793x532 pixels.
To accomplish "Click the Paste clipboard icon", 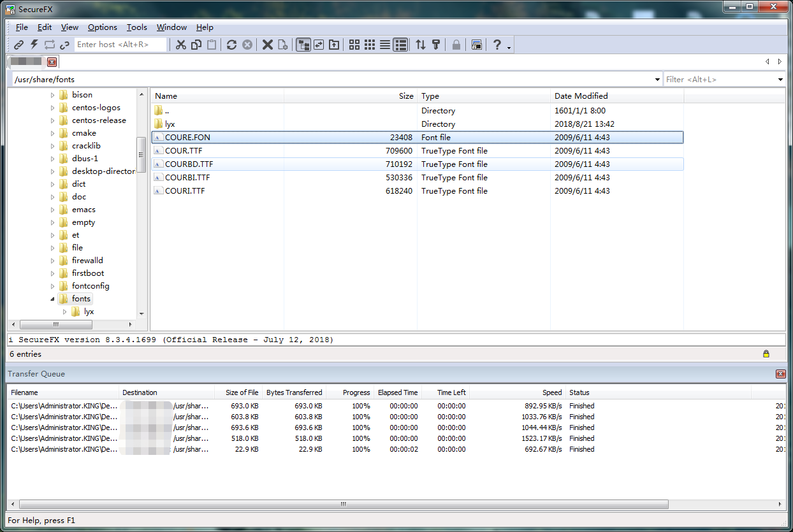I will (212, 45).
